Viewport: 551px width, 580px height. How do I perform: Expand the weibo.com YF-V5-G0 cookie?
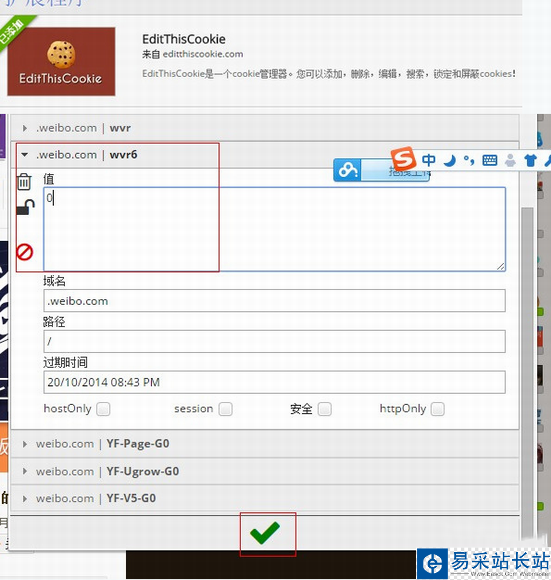click(x=264, y=498)
